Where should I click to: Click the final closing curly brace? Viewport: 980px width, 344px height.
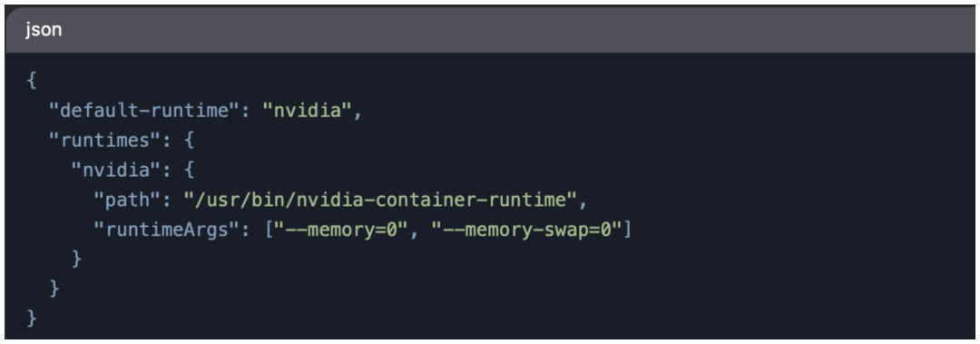coord(32,318)
